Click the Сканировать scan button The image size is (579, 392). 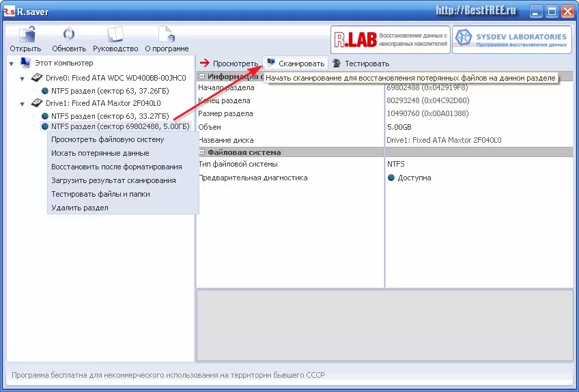pos(296,64)
